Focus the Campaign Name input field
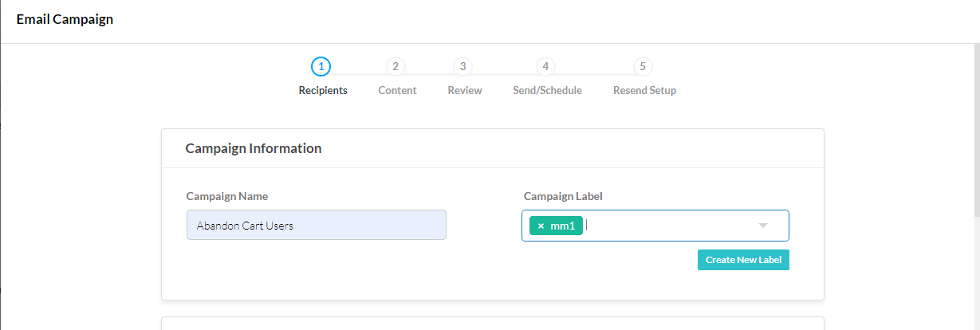Viewport: 980px width, 330px height. (x=317, y=226)
